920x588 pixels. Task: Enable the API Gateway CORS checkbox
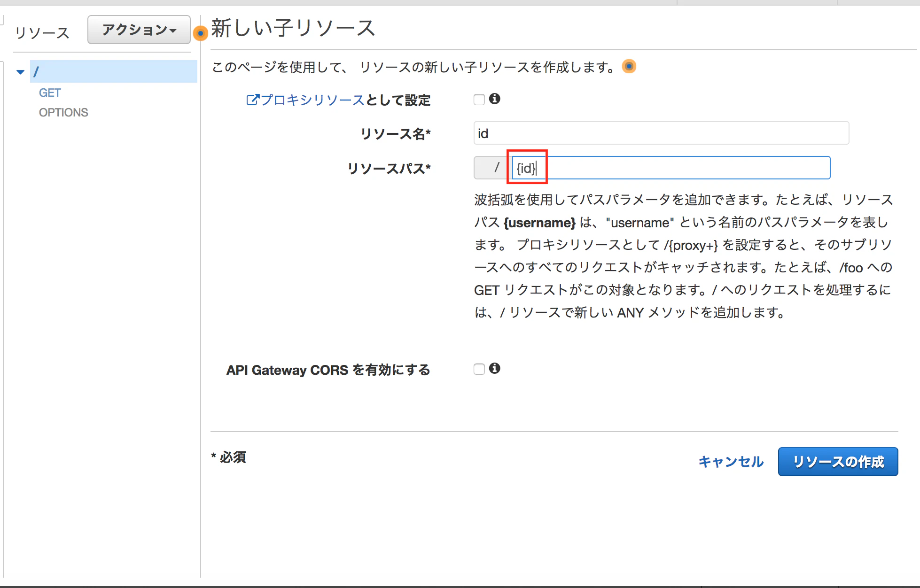[x=479, y=369]
